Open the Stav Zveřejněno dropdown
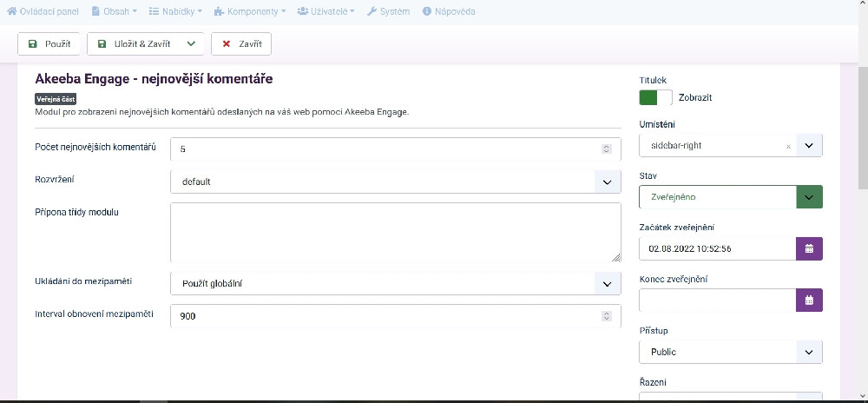Image resolution: width=868 pixels, height=403 pixels. click(x=808, y=197)
